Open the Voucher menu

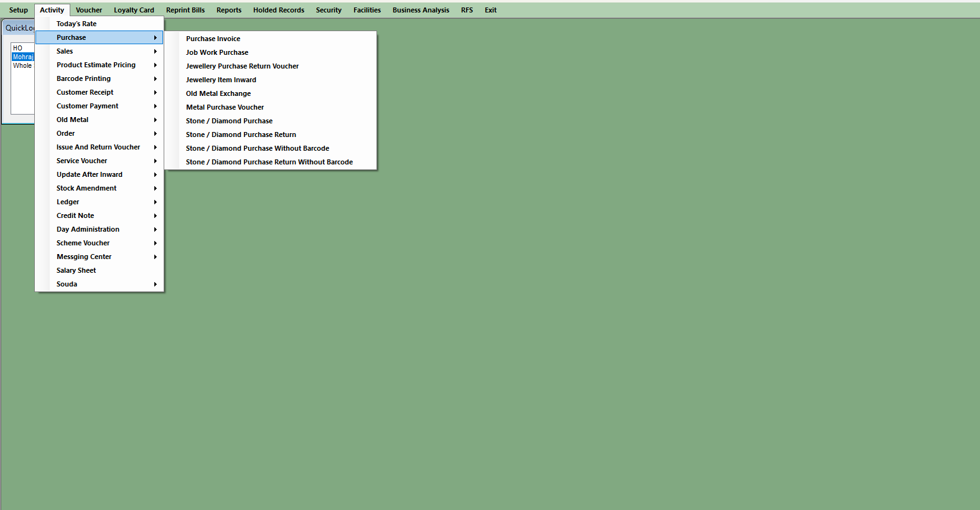click(89, 10)
